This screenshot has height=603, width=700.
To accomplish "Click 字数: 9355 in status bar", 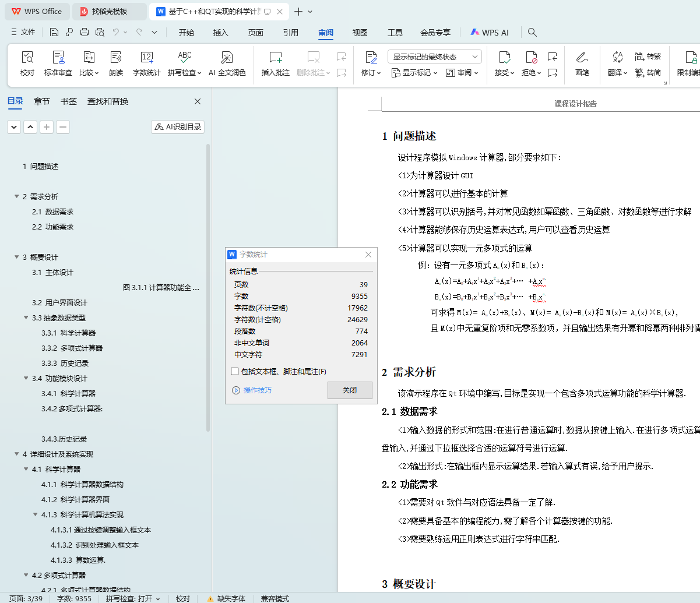I will pyautogui.click(x=74, y=598).
